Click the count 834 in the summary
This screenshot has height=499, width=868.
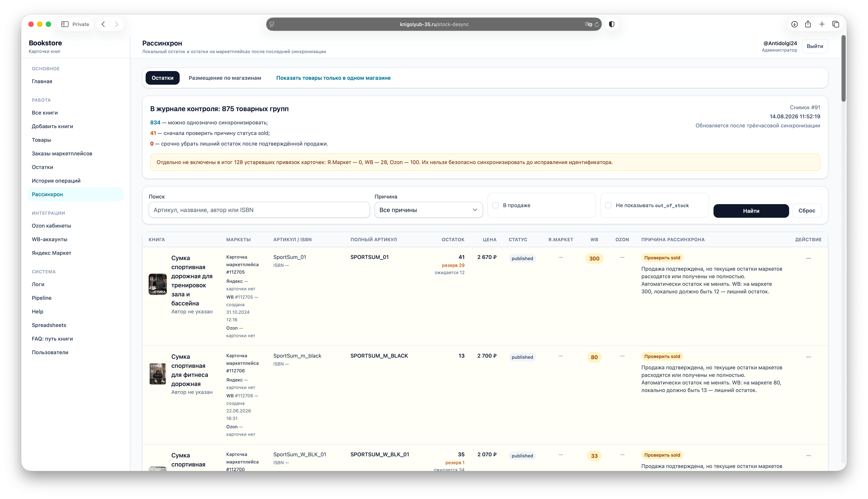(155, 122)
